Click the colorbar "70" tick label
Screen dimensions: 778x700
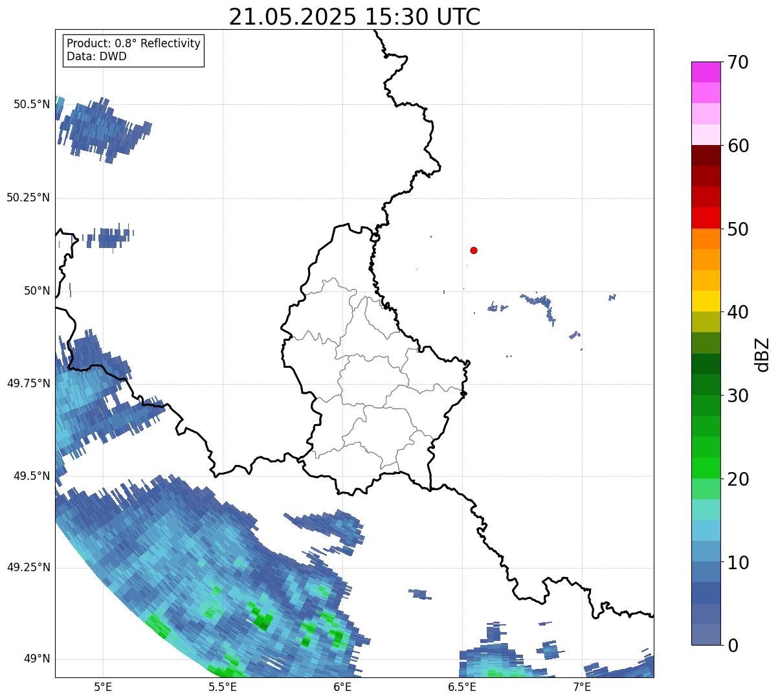click(x=737, y=62)
